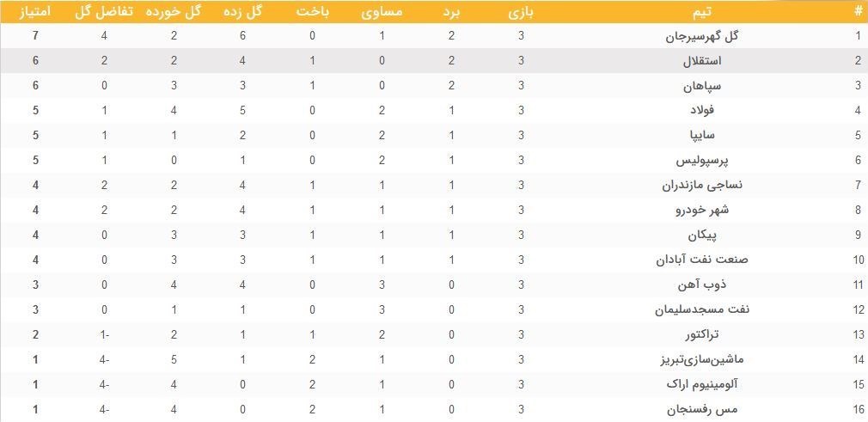Select the گل خورده column header

174,12
